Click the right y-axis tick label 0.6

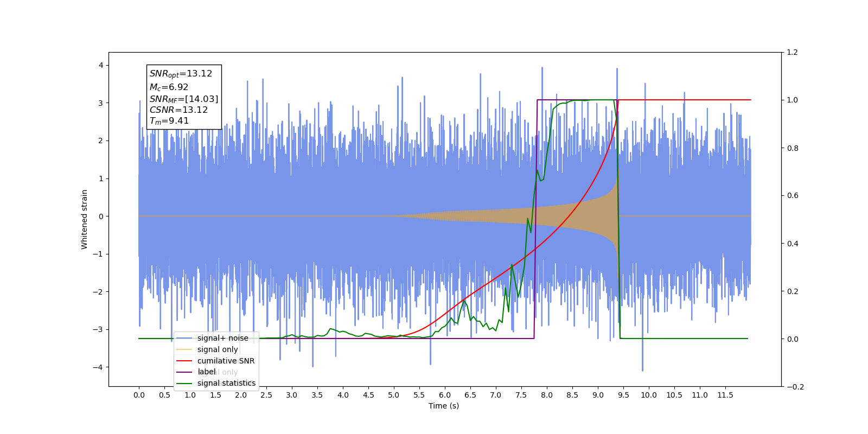pos(793,196)
